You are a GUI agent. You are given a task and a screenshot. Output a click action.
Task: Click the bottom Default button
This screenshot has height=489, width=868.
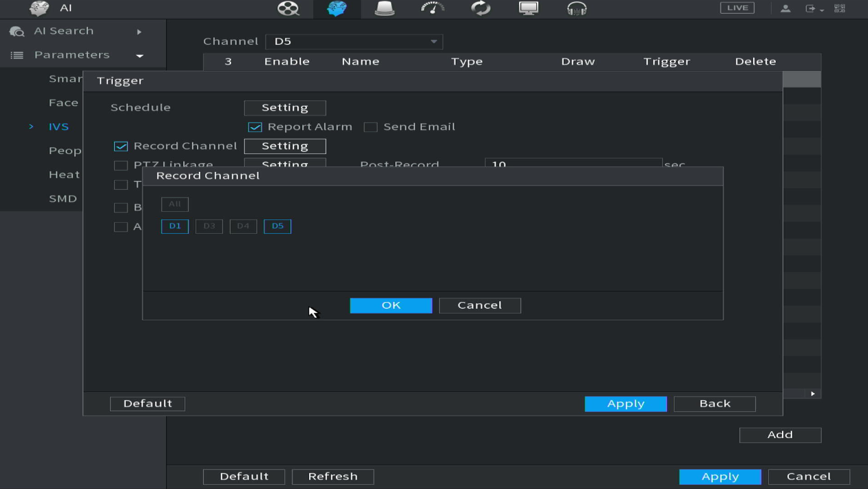[244, 477]
